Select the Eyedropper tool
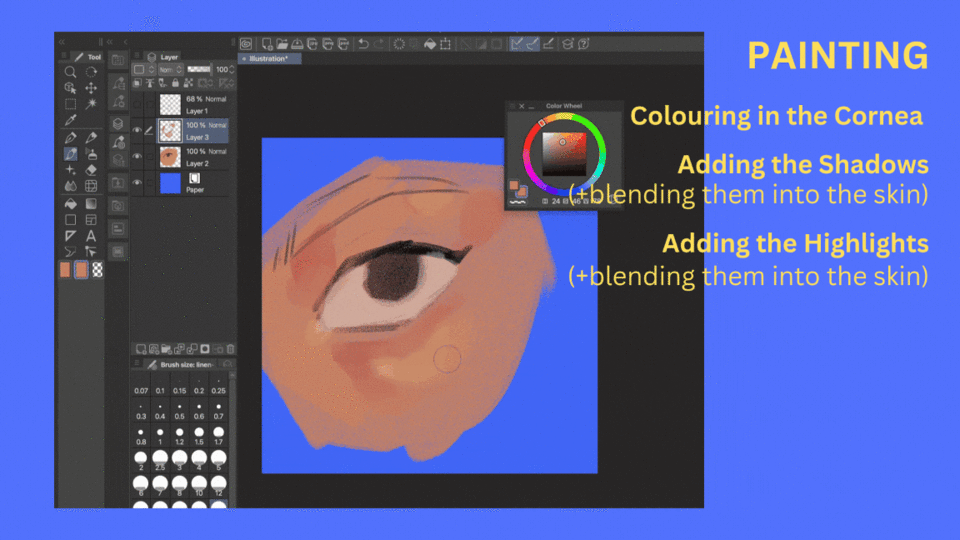The height and width of the screenshot is (540, 960). pos(70,120)
